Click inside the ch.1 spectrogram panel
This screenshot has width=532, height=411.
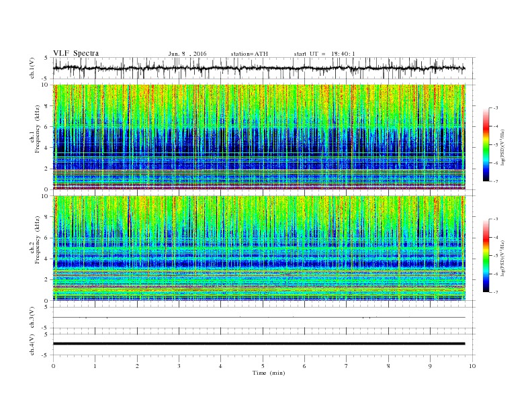tap(259, 137)
